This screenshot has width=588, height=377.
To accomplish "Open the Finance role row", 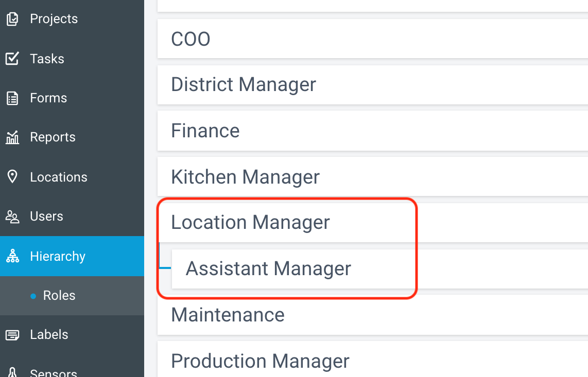I will point(373,131).
